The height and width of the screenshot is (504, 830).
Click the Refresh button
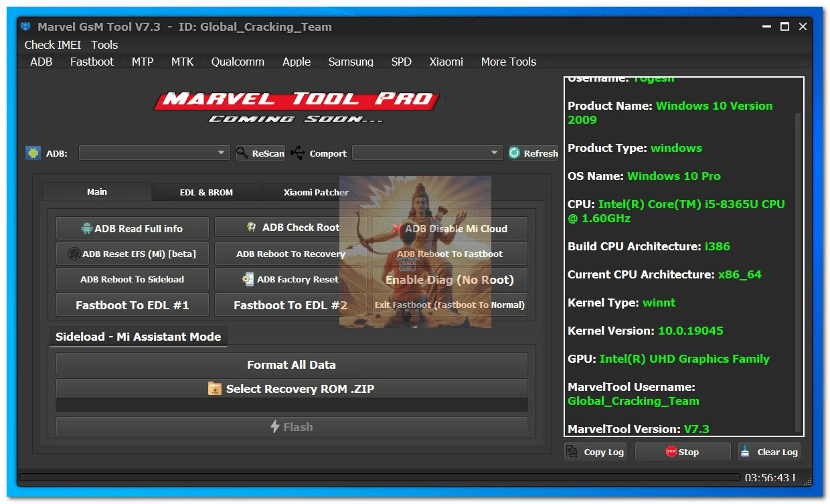pyautogui.click(x=533, y=153)
